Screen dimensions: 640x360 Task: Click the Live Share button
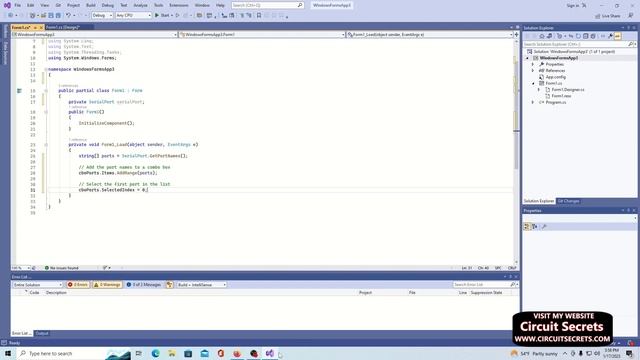click(607, 16)
